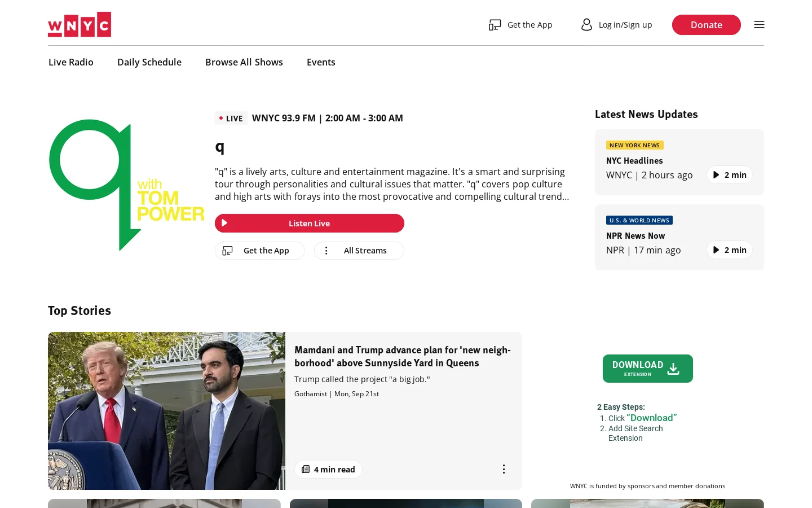Open the q with Tom Power show artwork
Image resolution: width=812 pixels, height=508 pixels.
(x=126, y=185)
